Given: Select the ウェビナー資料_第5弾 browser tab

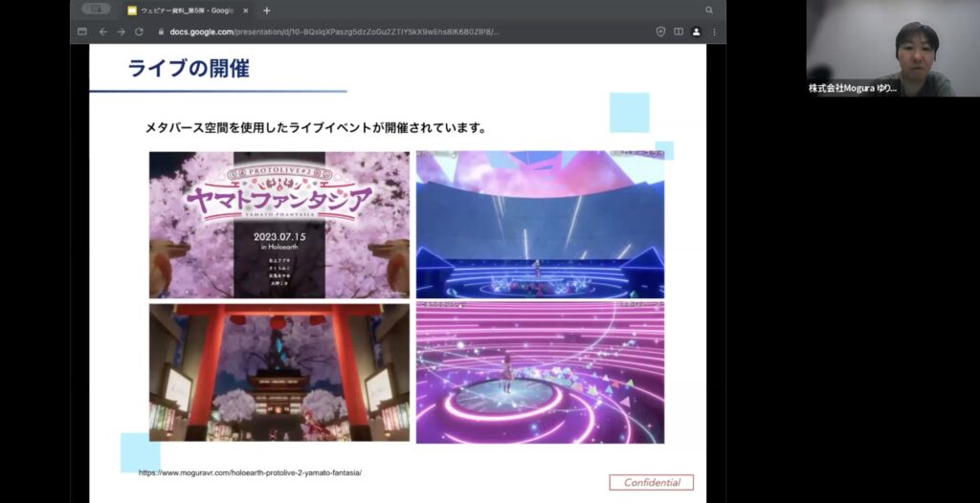Looking at the screenshot, I should [188, 11].
